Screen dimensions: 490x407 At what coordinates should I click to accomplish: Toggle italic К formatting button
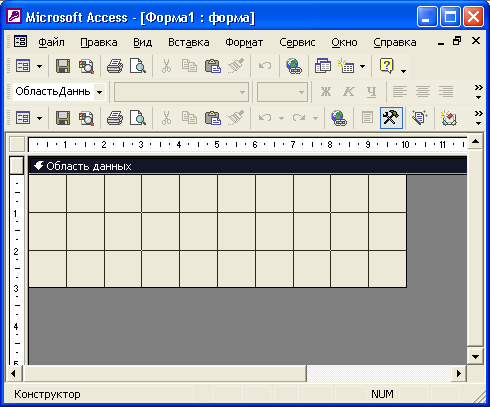pos(349,92)
